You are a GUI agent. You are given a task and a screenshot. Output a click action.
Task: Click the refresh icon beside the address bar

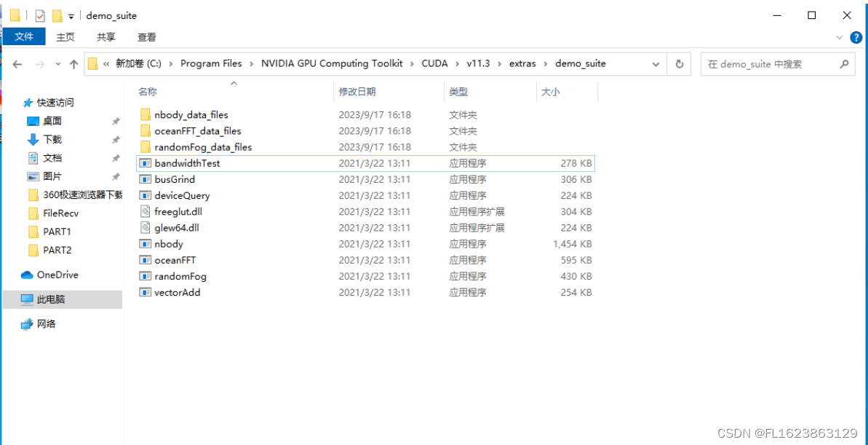pyautogui.click(x=679, y=63)
